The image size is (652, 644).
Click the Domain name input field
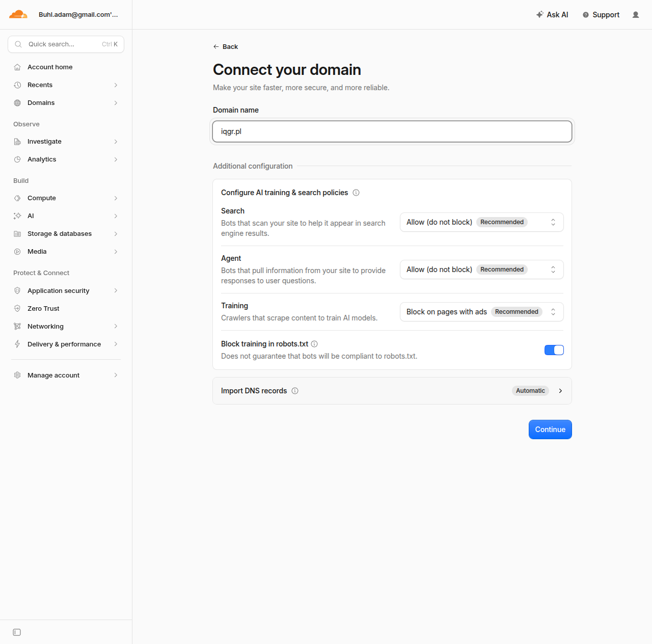pos(392,131)
